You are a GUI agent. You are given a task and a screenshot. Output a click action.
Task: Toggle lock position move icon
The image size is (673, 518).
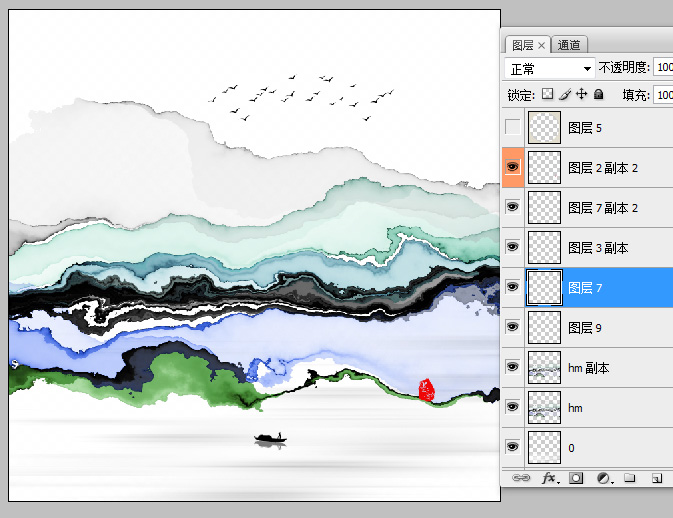click(x=582, y=94)
